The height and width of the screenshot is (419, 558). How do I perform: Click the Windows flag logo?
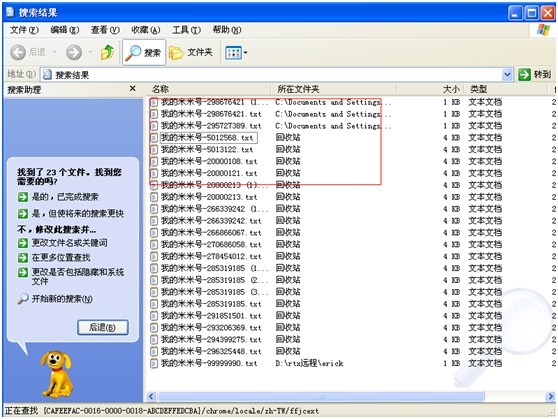click(x=543, y=30)
